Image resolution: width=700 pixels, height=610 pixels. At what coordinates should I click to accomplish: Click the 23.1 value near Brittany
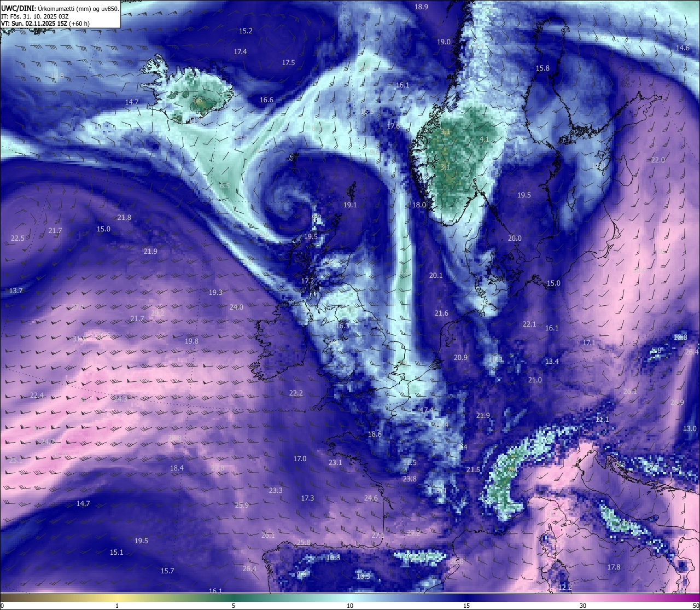coord(335,463)
